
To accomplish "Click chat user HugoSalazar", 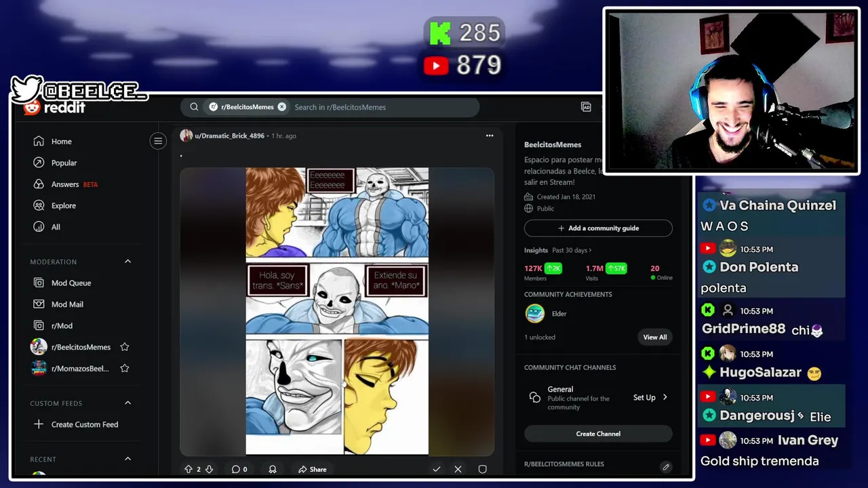I will point(760,372).
